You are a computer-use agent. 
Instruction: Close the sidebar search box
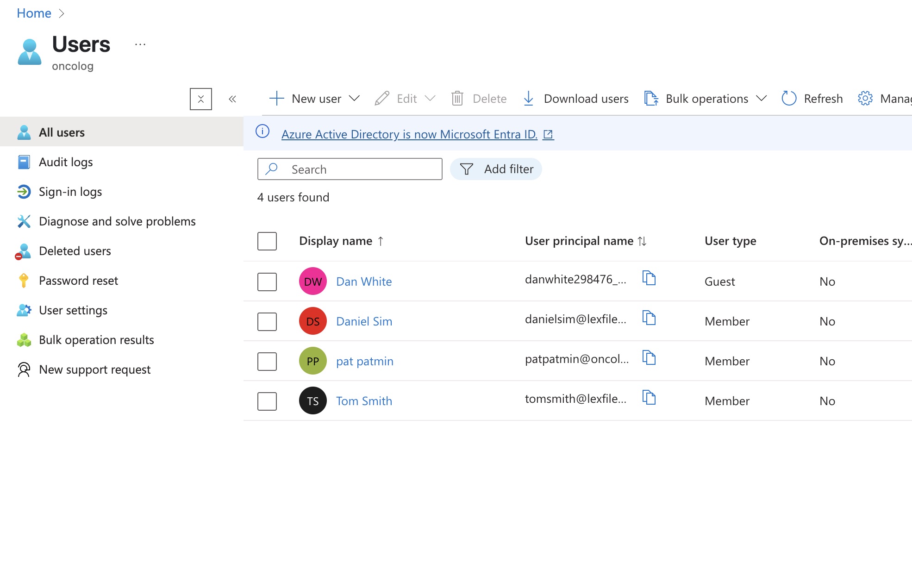pos(201,99)
